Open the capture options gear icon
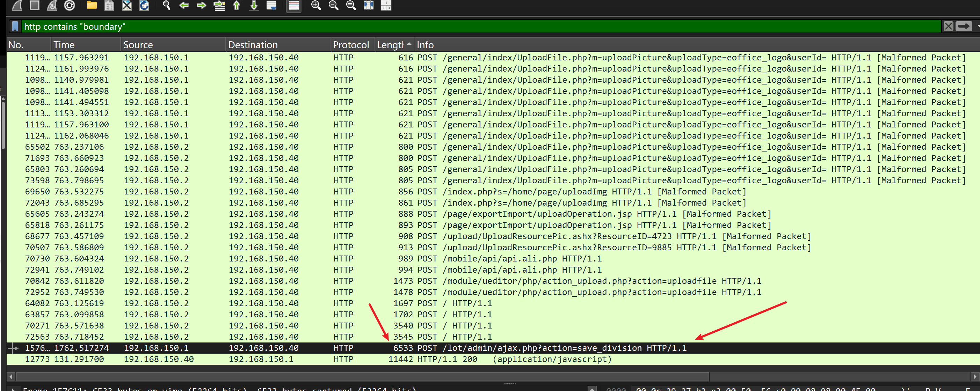Screen dimensions: 980x391 [x=69, y=5]
